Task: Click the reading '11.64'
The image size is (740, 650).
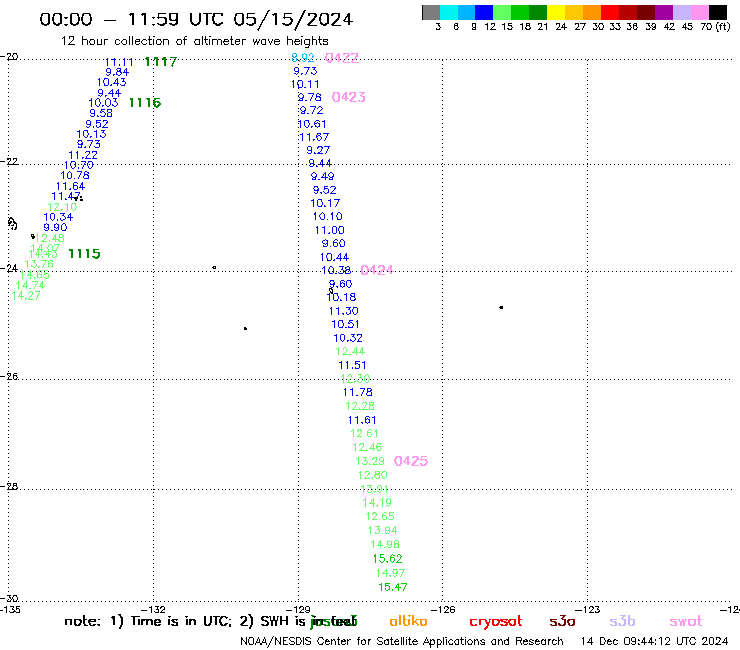Action: (70, 186)
